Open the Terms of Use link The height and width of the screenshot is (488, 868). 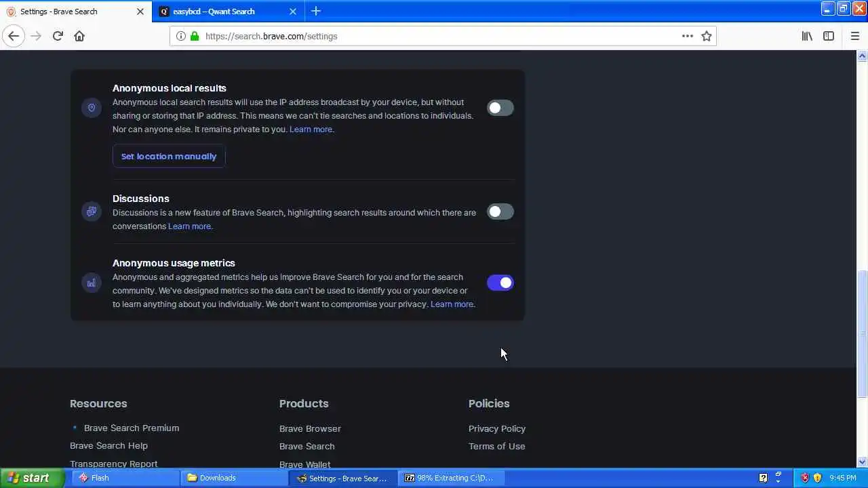[x=496, y=446]
